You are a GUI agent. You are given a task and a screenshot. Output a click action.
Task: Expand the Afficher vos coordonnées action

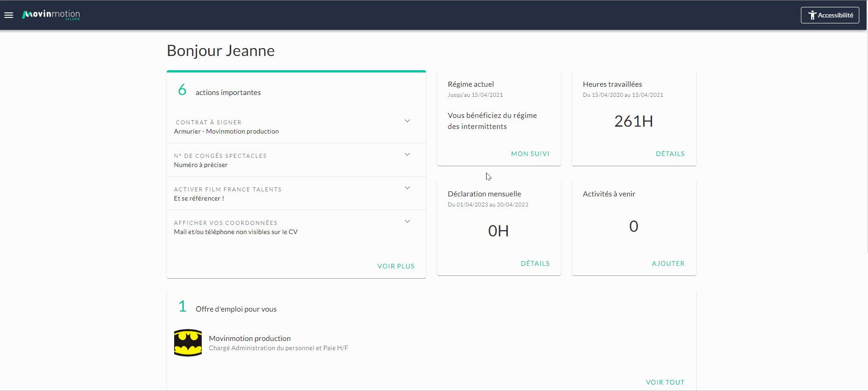[407, 222]
